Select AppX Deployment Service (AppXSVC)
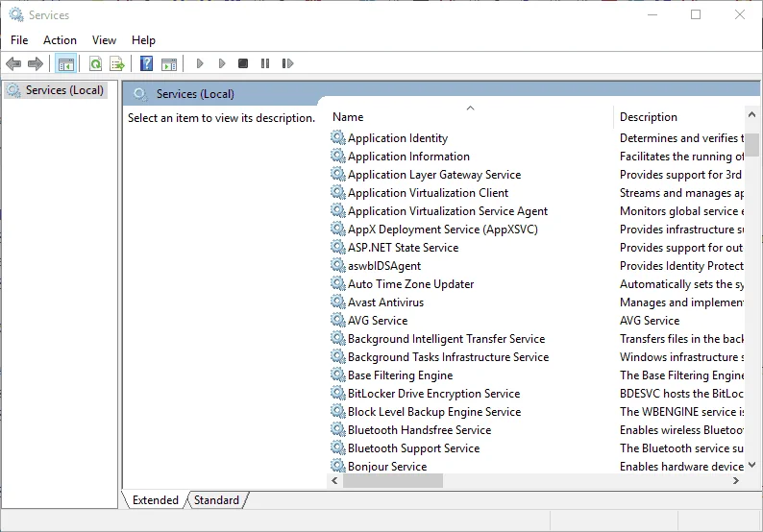 point(443,230)
